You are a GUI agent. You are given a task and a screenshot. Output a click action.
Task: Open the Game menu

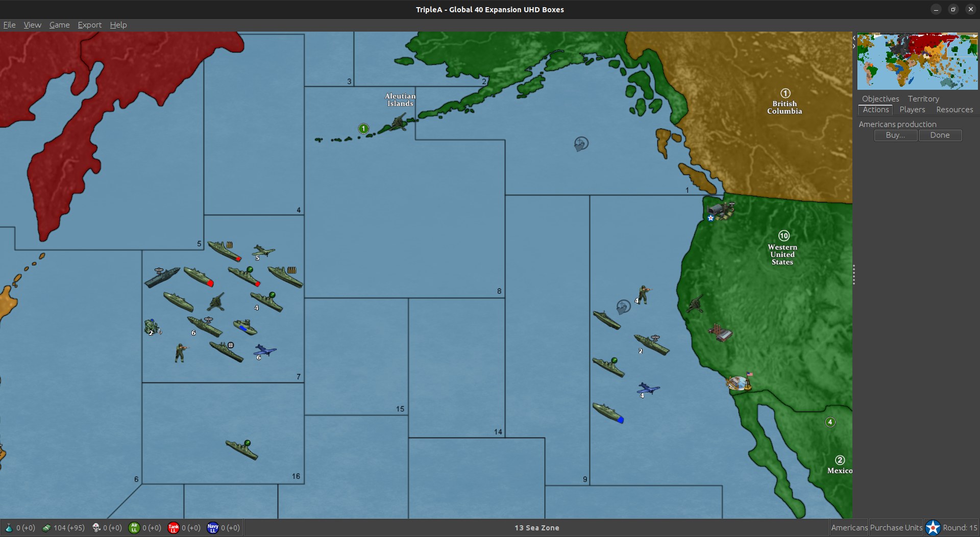pos(59,24)
